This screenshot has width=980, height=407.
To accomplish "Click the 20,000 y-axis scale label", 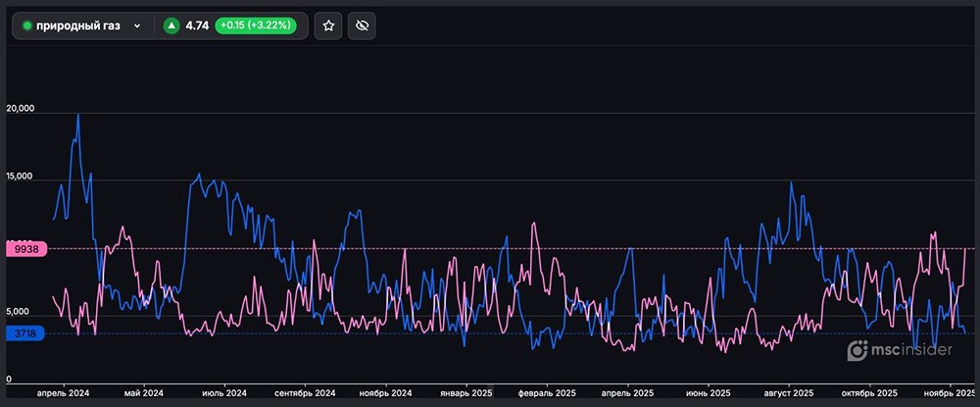I will tap(21, 109).
